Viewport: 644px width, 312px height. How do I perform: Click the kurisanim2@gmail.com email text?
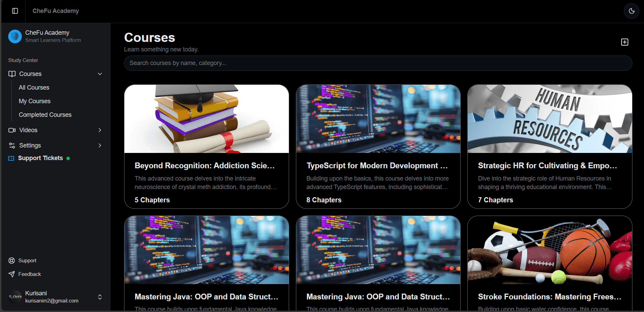[52, 301]
